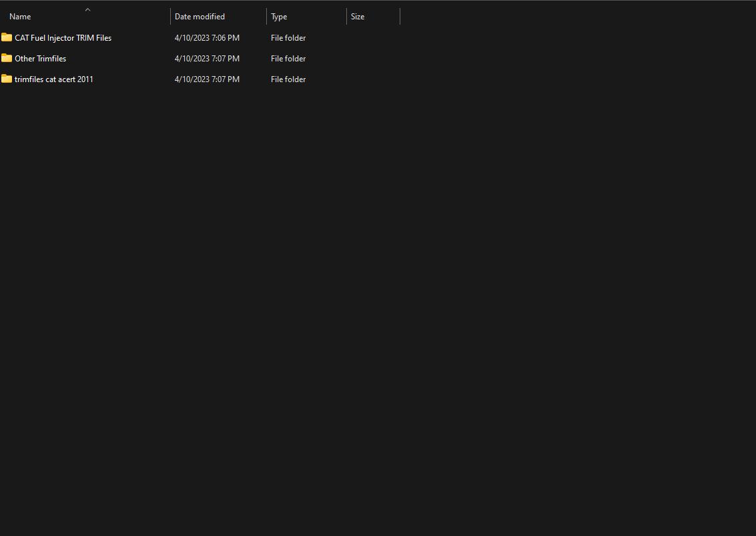Select the Other Trimfiles folder
The height and width of the screenshot is (536, 756).
pos(40,58)
